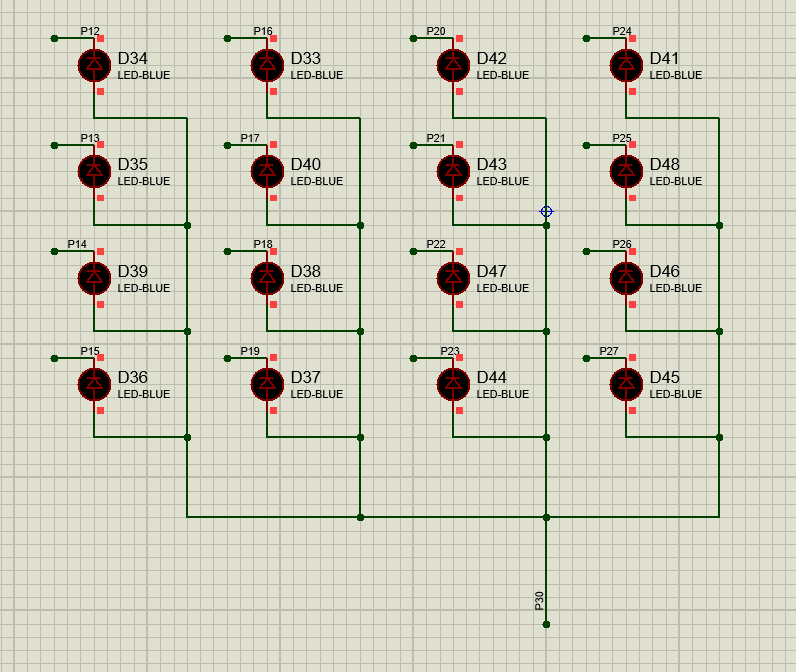
Task: Click the P20 wire label
Action: point(436,31)
